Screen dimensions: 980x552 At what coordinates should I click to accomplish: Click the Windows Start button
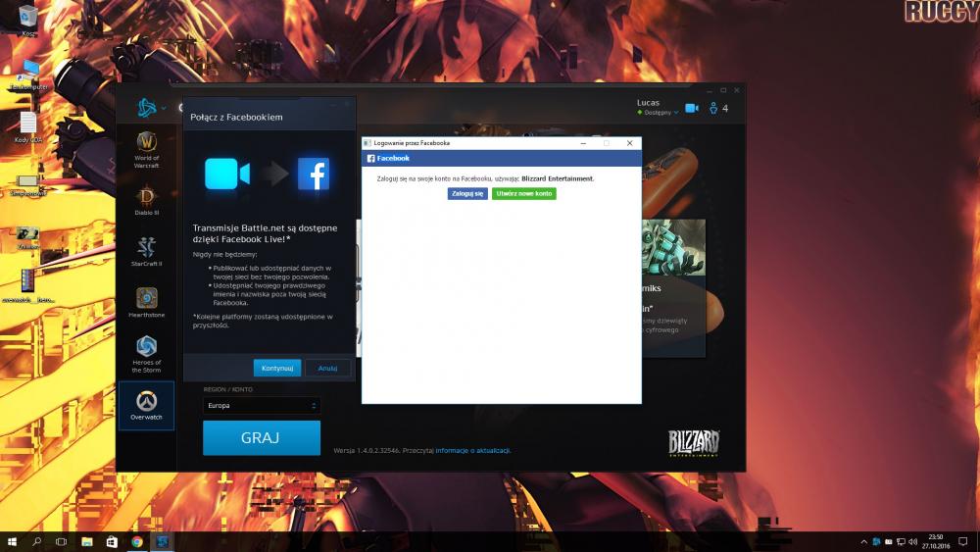12,541
